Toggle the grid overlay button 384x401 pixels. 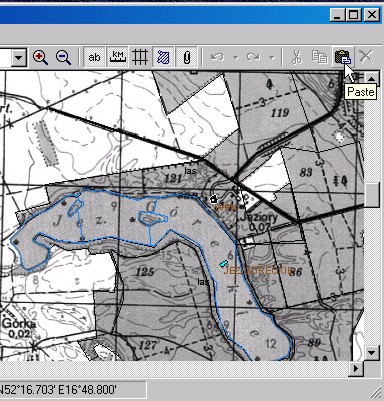140,57
